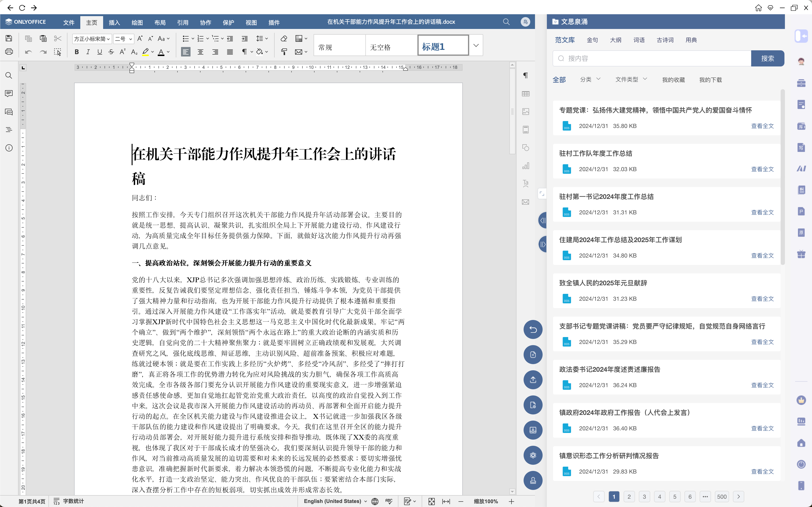Click the 搜索 button
The image size is (812, 507).
click(767, 58)
